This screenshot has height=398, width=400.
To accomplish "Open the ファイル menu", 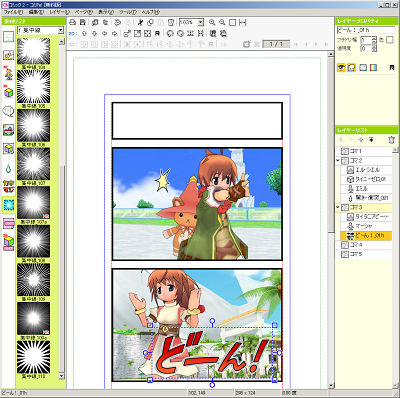I will click(13, 12).
